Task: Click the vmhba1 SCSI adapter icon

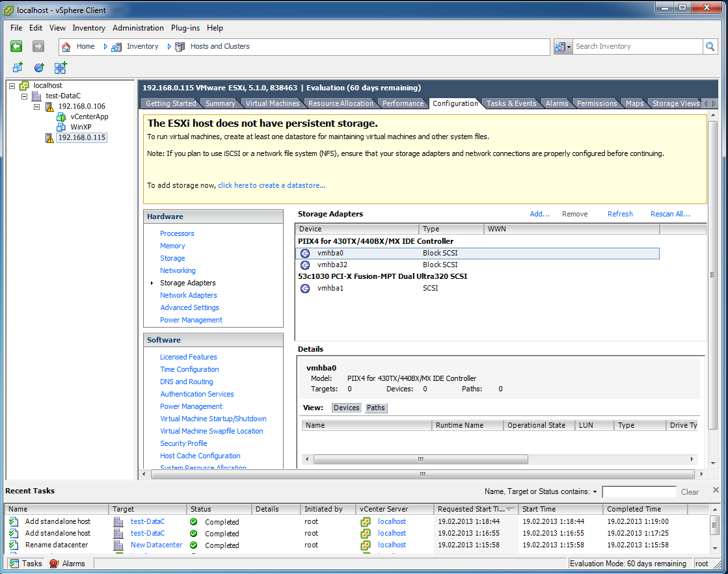Action: (x=305, y=289)
